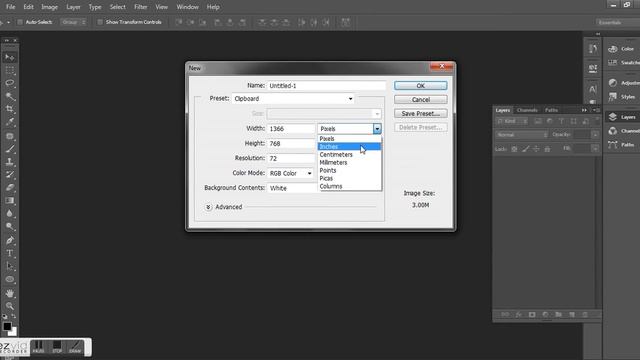The width and height of the screenshot is (640, 360).
Task: Open the Preset dropdown showing Clipboard
Action: 293,99
